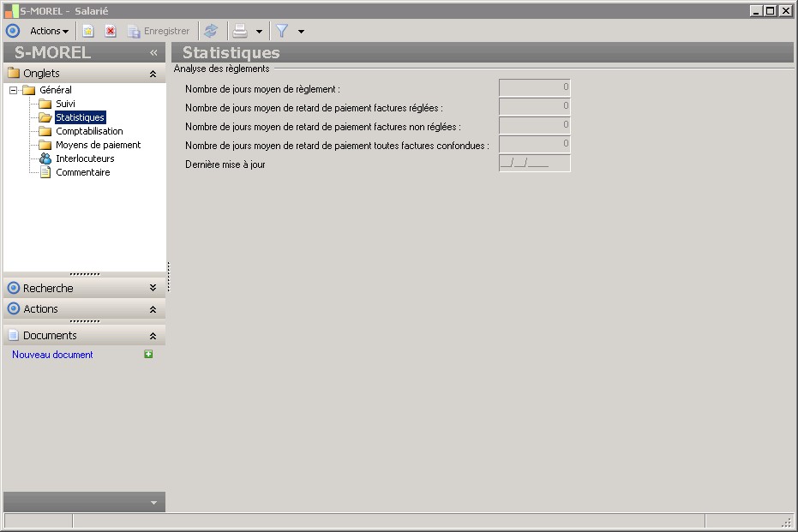The height and width of the screenshot is (532, 798).
Task: Select the Statistiques tree item
Action: click(x=80, y=117)
